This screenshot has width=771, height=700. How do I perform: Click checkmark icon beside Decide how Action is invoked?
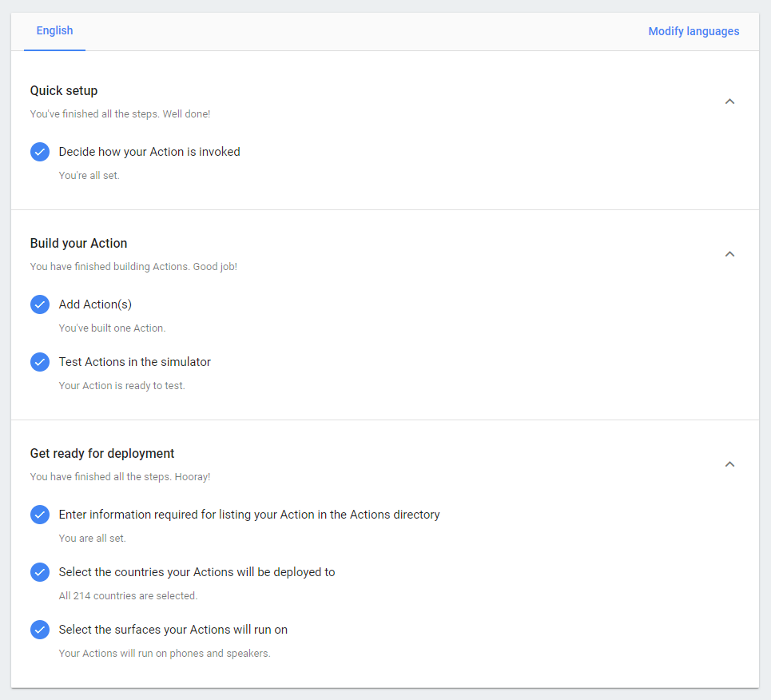[x=40, y=152]
